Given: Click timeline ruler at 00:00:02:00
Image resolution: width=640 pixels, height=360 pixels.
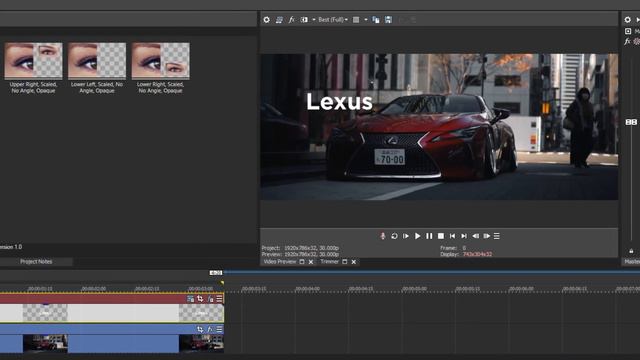Looking at the screenshot, I should [93, 289].
